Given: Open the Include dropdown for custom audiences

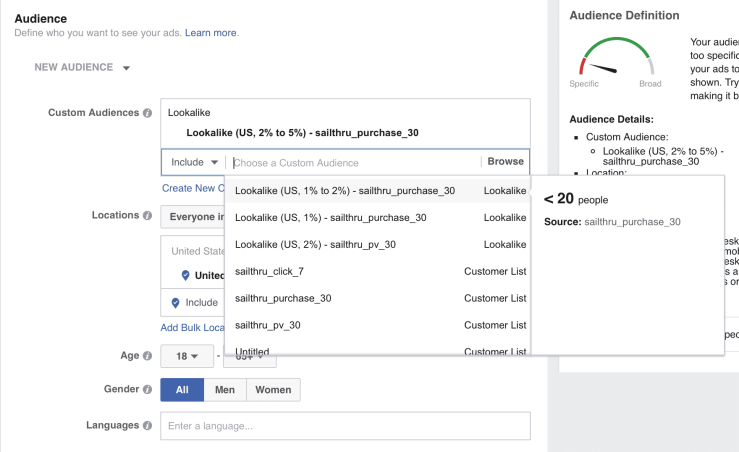Looking at the screenshot, I should coord(194,162).
